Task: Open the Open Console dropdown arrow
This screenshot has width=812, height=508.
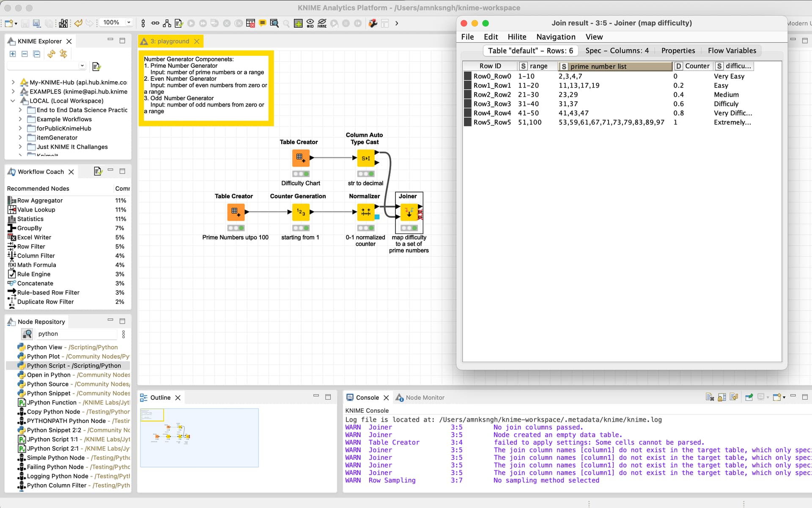Action: (784, 398)
